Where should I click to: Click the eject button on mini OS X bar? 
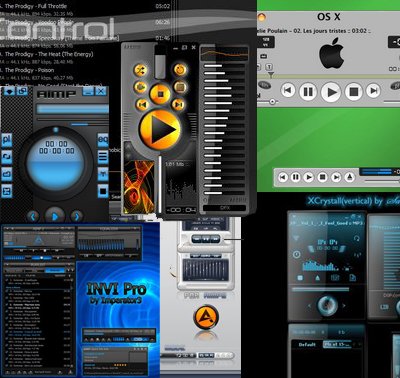click(349, 177)
